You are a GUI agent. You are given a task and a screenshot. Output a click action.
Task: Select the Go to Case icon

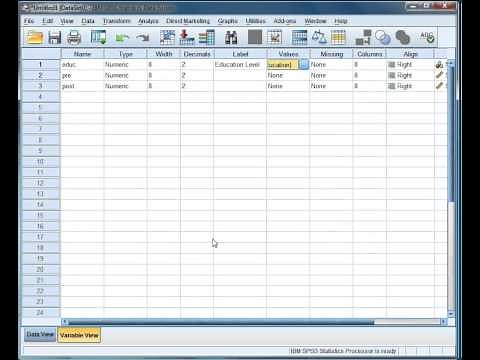tap(167, 37)
